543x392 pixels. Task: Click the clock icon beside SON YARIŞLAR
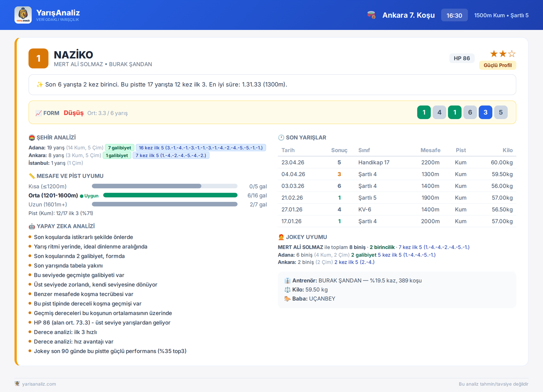tap(281, 137)
